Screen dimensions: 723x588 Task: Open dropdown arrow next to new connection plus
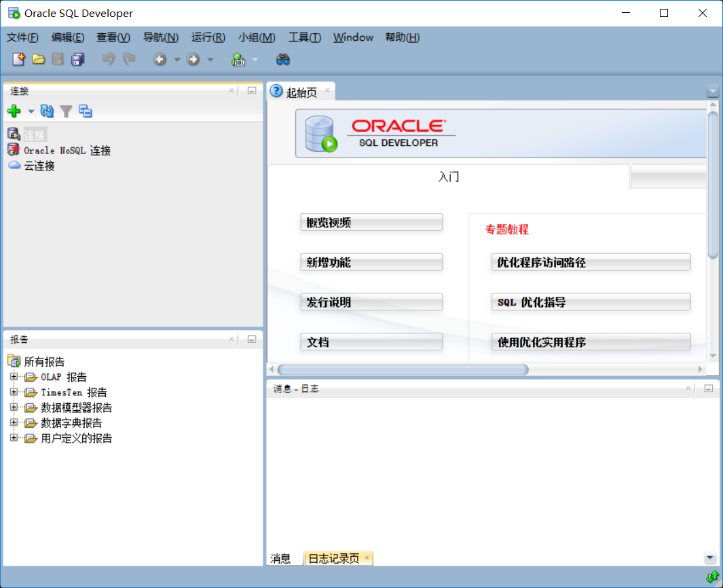click(31, 111)
